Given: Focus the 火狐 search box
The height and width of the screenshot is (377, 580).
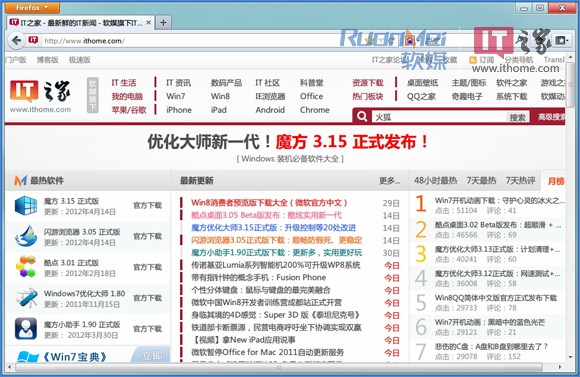Looking at the screenshot, I should click(x=438, y=117).
